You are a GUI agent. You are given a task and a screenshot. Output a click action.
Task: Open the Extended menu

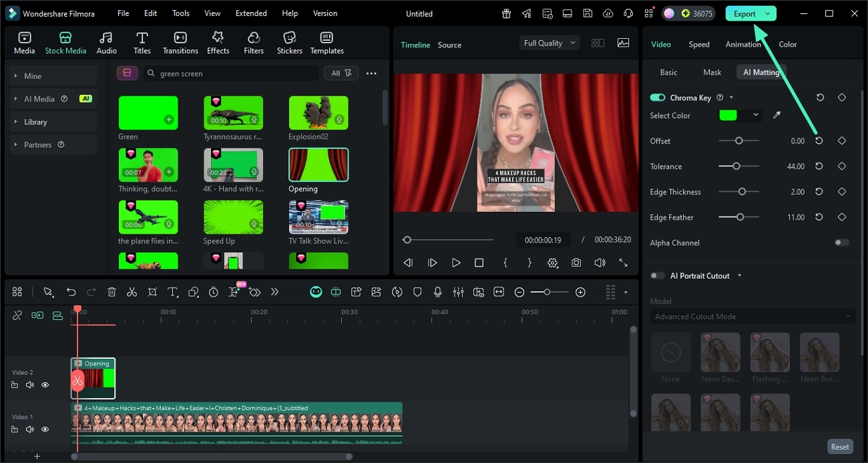point(251,13)
